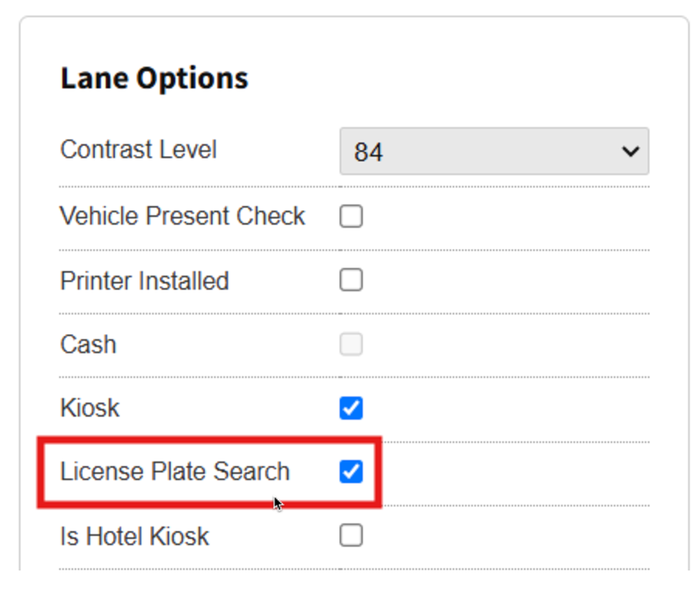The height and width of the screenshot is (616, 699).
Task: Click the Cash option label
Action: pos(88,344)
